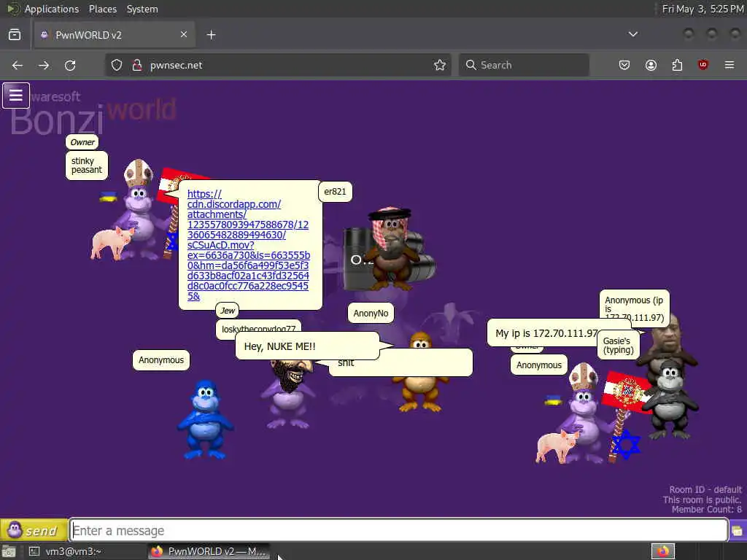Image resolution: width=747 pixels, height=560 pixels.
Task: Bookmark this page with the star
Action: [x=440, y=65]
